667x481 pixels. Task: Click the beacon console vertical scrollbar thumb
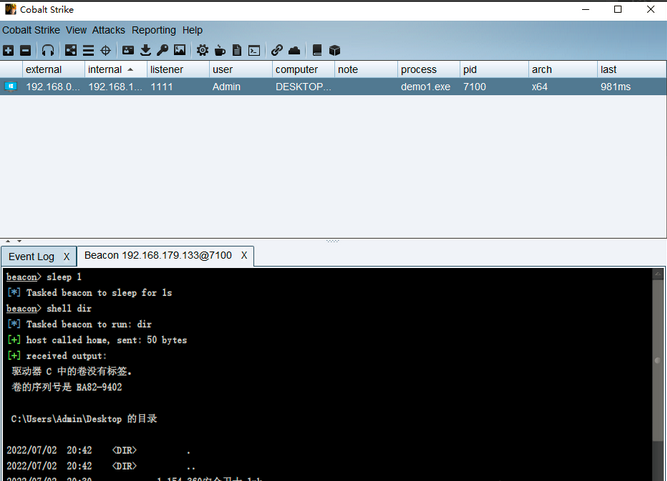click(658, 360)
